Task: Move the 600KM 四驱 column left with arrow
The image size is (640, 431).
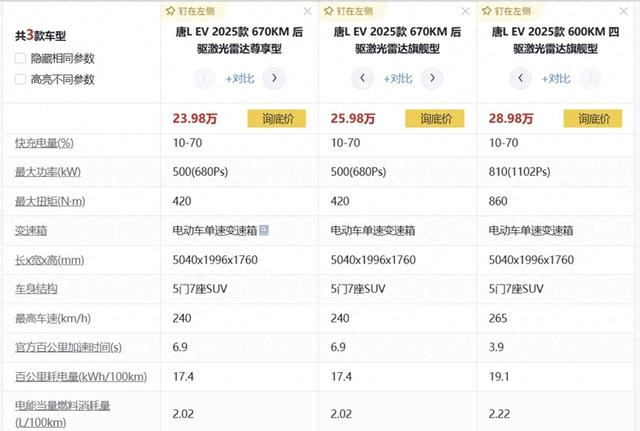Action: coord(520,78)
